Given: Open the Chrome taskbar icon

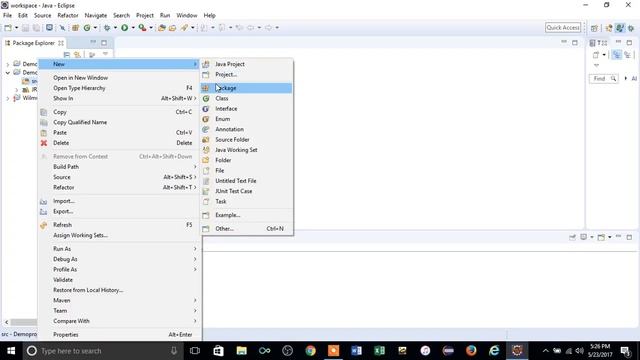Looking at the screenshot, I should (311, 351).
